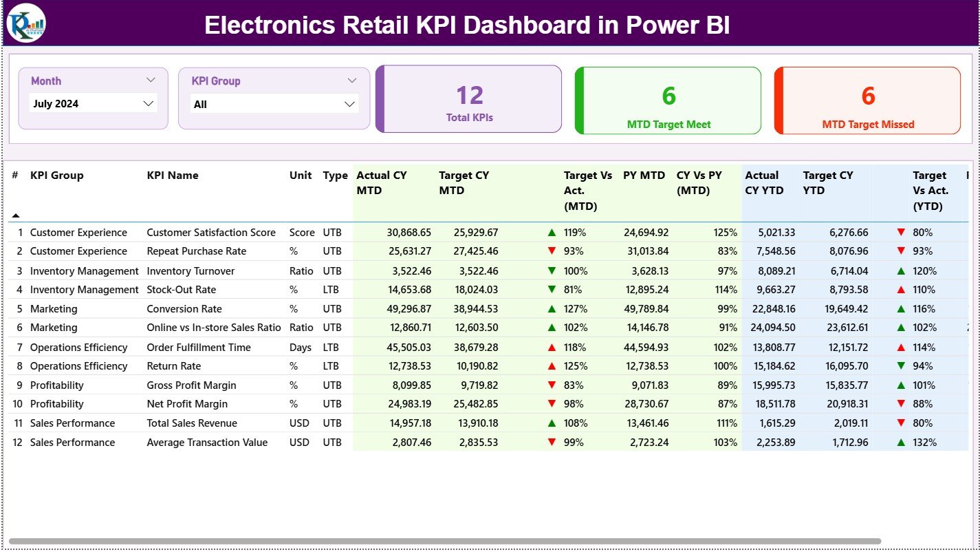Click the red triangle for Net Profit Margin 88%
Viewport: 980px width, 552px height.
click(902, 404)
